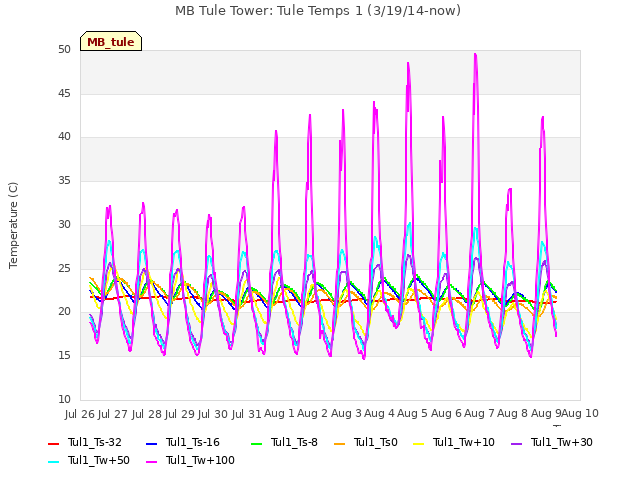640x480 pixels.
Task: Select the Tul1_Ts-8 legend label
Action: [294, 442]
